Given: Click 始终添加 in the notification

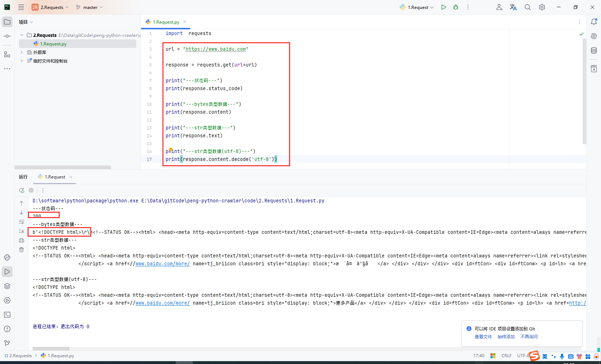Looking at the screenshot, I should click(x=506, y=337).
